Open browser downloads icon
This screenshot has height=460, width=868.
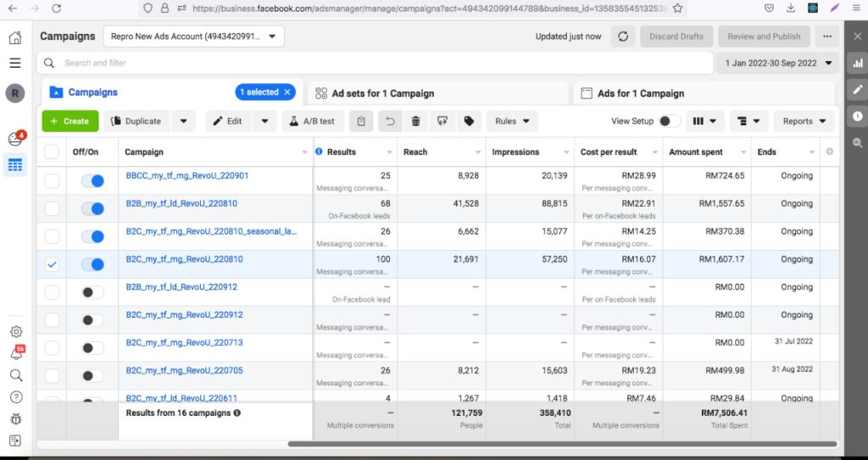point(791,8)
